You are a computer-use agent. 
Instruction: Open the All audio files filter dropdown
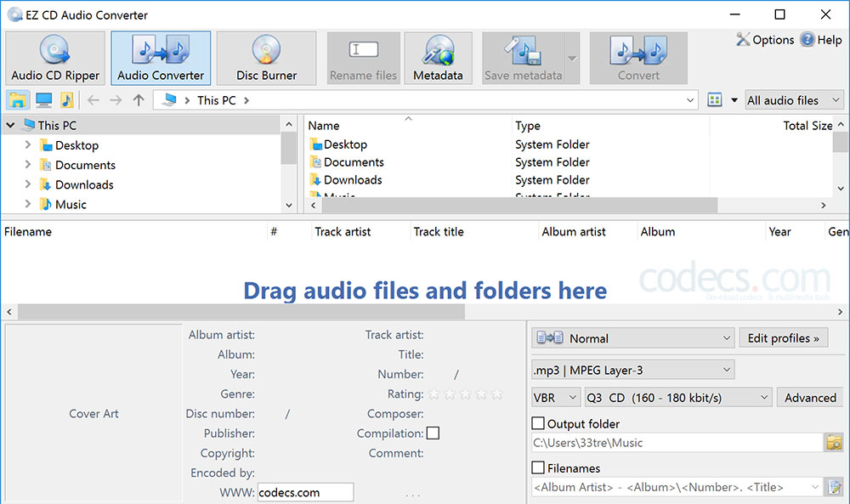point(794,100)
